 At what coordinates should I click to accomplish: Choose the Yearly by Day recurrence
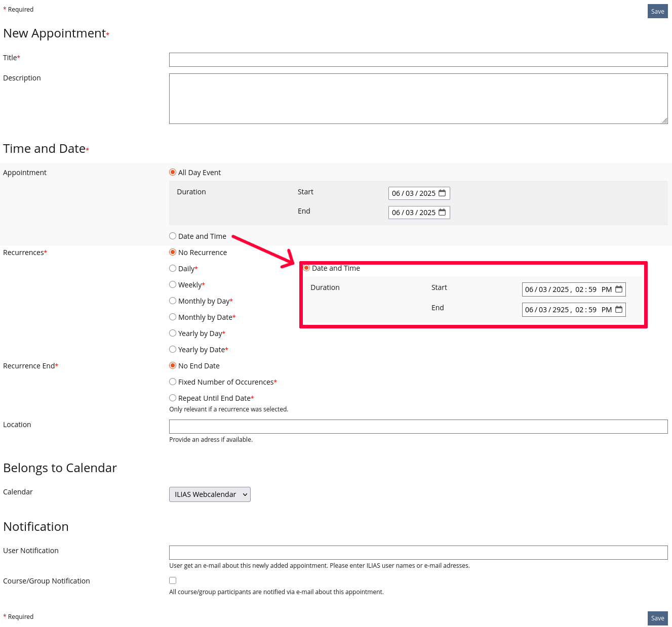(173, 333)
